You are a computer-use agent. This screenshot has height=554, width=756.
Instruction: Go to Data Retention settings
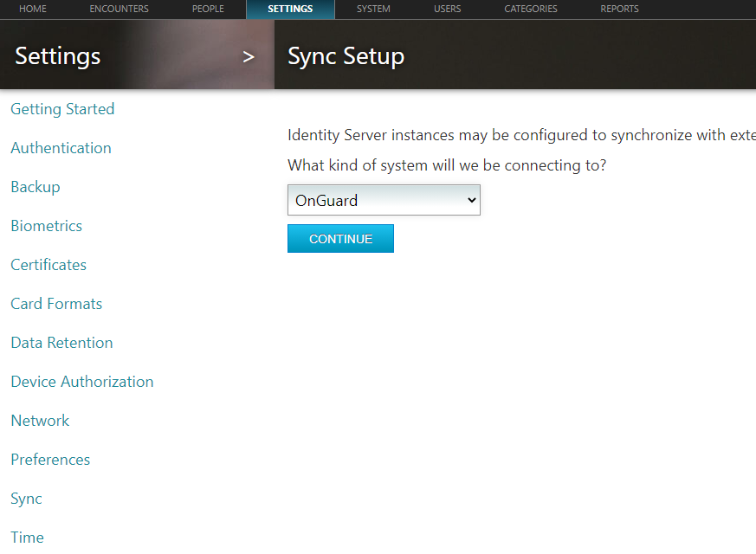coord(61,343)
